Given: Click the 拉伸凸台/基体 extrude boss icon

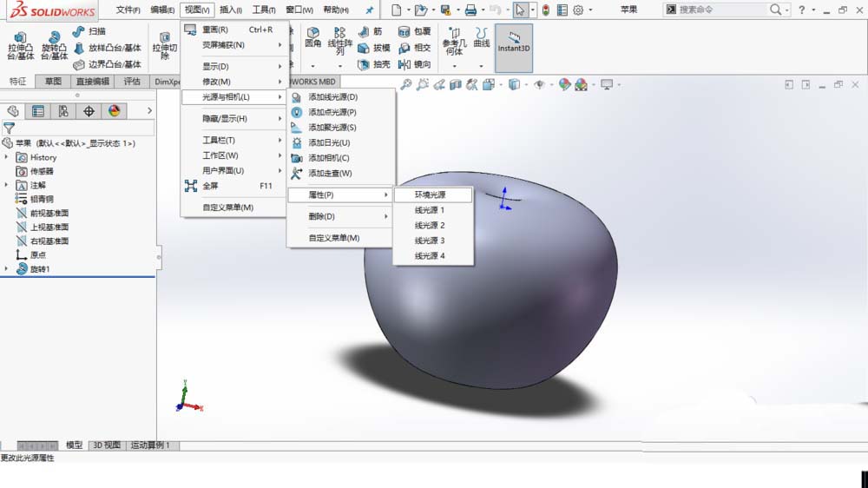Looking at the screenshot, I should pyautogui.click(x=21, y=37).
